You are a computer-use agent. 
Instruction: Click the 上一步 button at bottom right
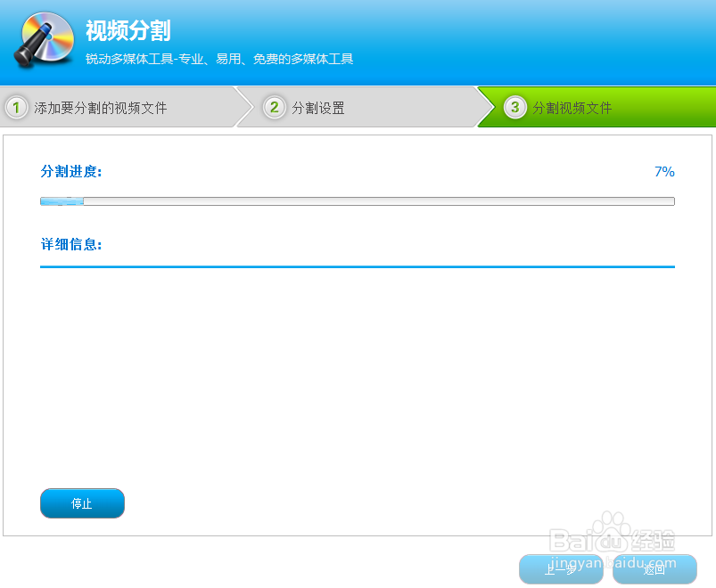click(x=560, y=568)
